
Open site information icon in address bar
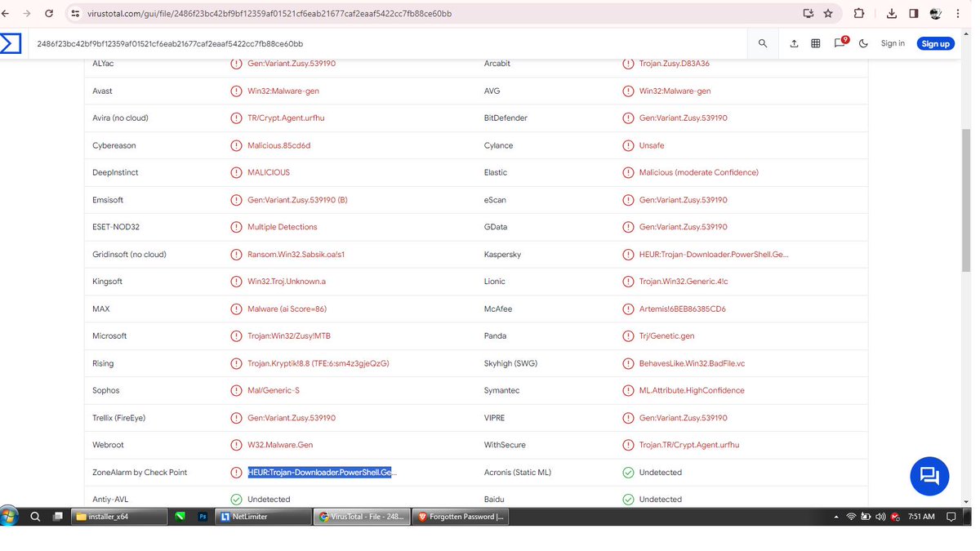(x=75, y=14)
